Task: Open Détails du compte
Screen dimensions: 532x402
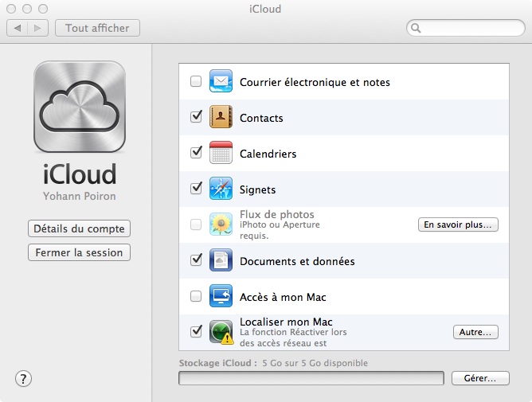Action: coord(79,228)
